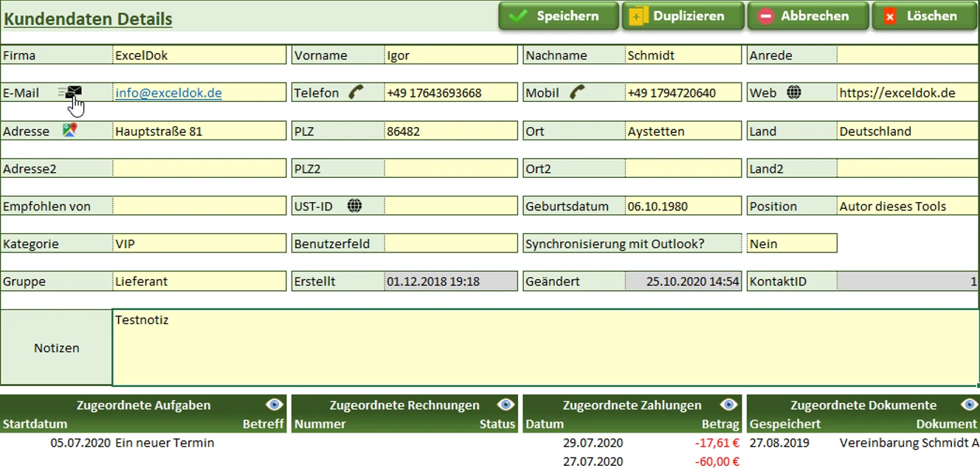
Task: Open document Vereinbarung Schmidt
Action: click(909, 443)
